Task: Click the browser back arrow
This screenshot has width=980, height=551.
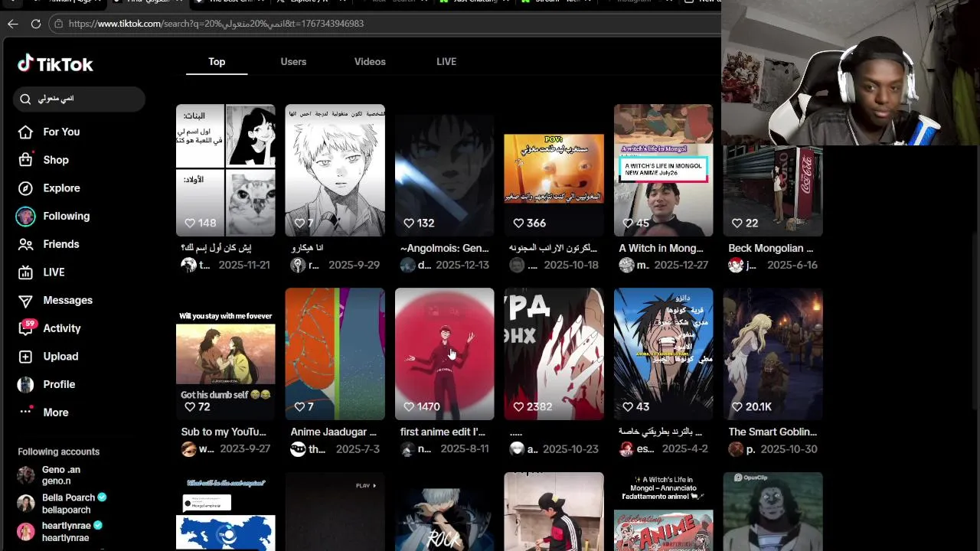Action: [12, 24]
